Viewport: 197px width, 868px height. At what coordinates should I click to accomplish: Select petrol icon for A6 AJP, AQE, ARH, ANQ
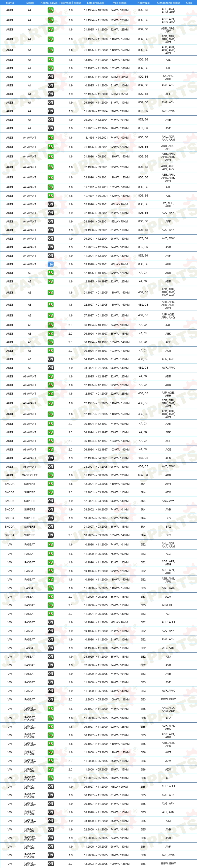pos(51,315)
